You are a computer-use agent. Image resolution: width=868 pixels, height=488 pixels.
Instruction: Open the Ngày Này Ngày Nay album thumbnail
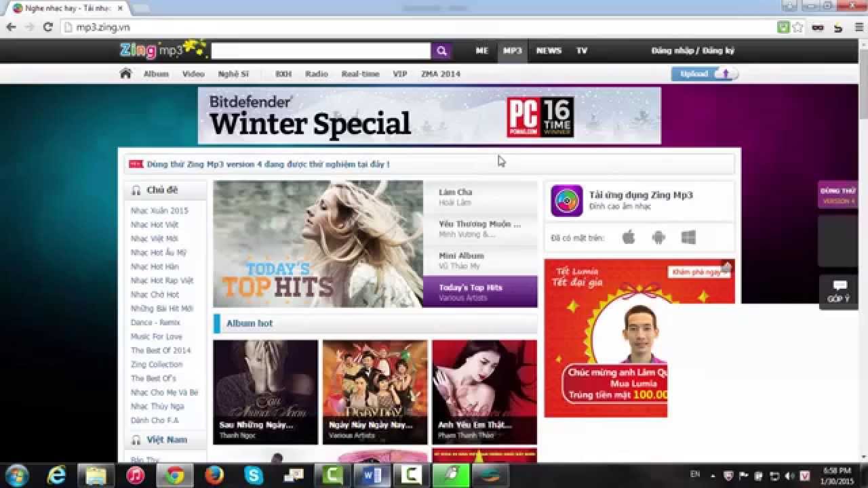pos(375,392)
